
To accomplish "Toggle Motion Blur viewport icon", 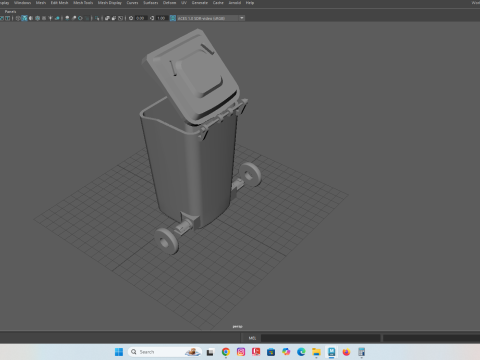I will (x=74, y=18).
